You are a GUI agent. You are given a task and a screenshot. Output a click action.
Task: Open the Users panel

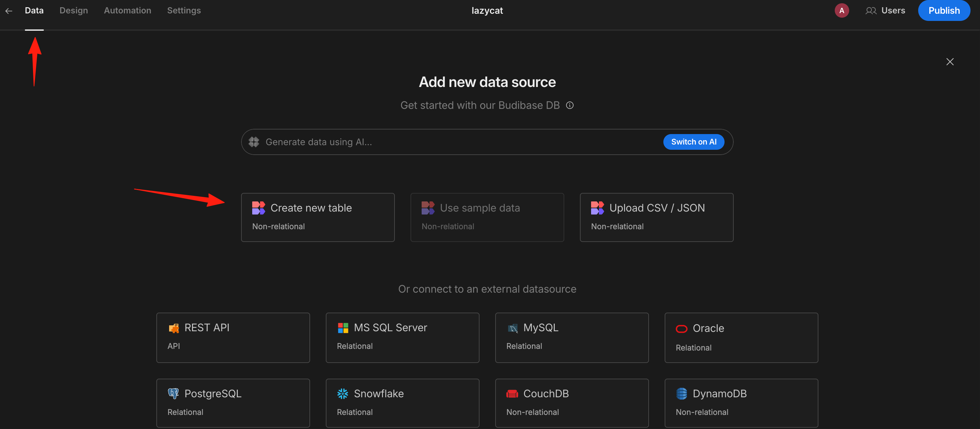(x=886, y=11)
